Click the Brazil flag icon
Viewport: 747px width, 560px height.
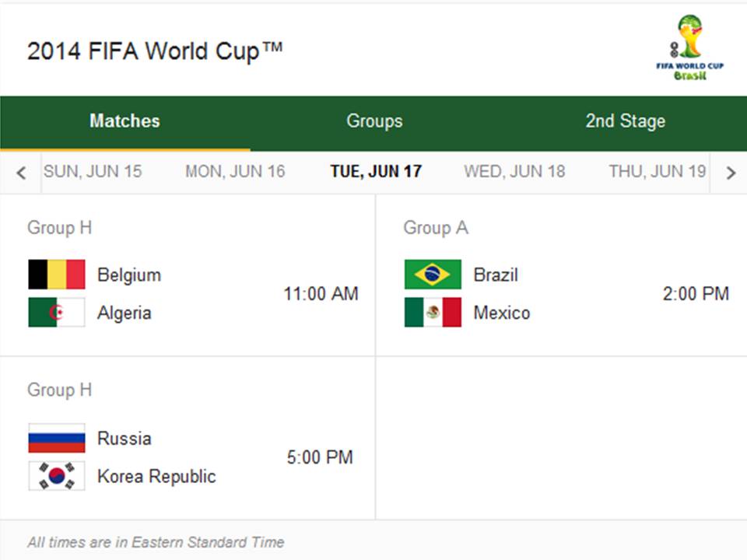pos(433,275)
